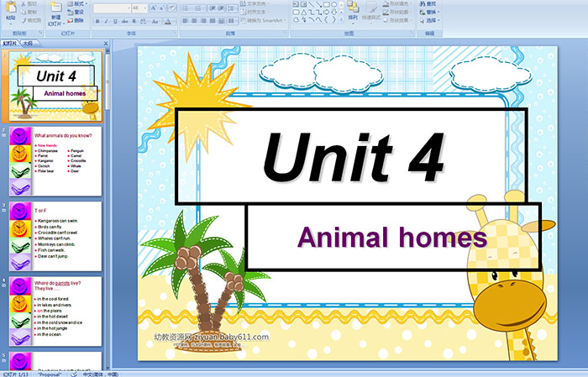Open Shape Outline (形状轮廓) menu
Screen dimensions: 588x377
398,12
